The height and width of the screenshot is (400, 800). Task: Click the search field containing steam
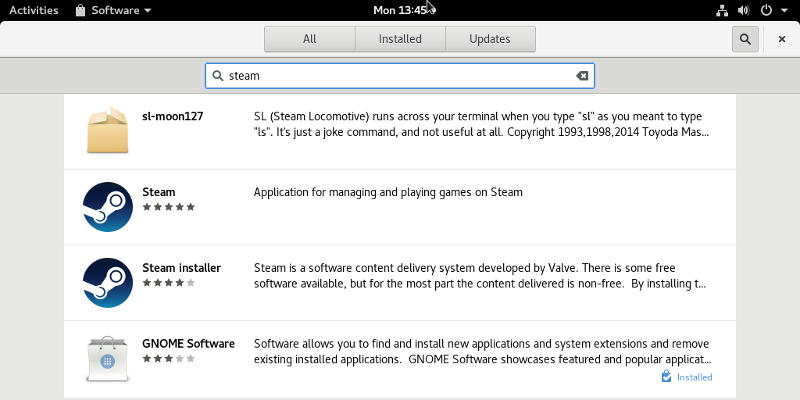[x=400, y=76]
